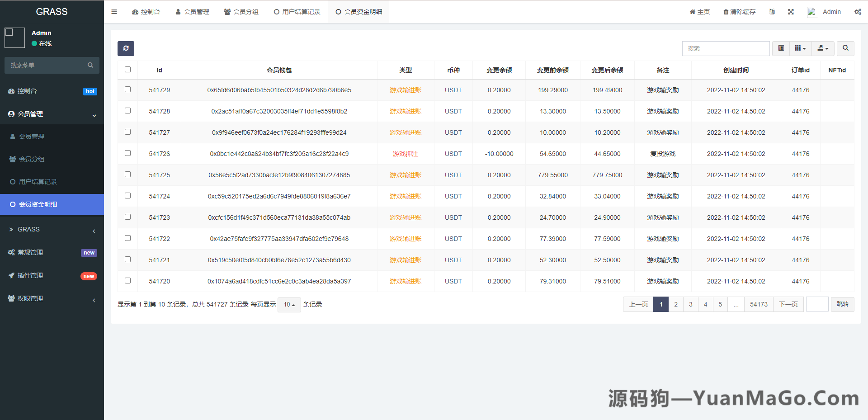
Task: Click the fullscreen expand icon
Action: [x=791, y=12]
